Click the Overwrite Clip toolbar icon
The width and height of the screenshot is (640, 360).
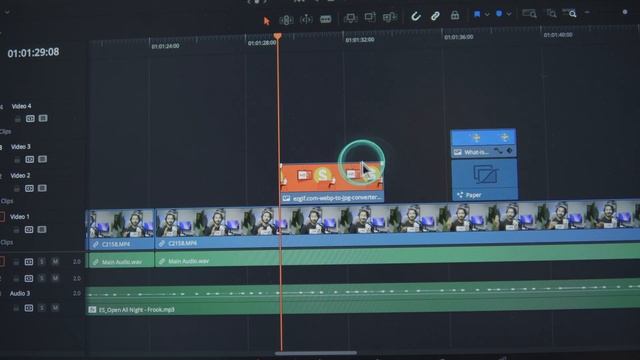coord(370,17)
